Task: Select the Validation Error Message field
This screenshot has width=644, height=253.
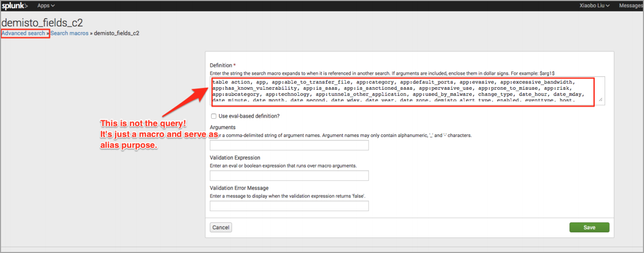Action: (289, 206)
